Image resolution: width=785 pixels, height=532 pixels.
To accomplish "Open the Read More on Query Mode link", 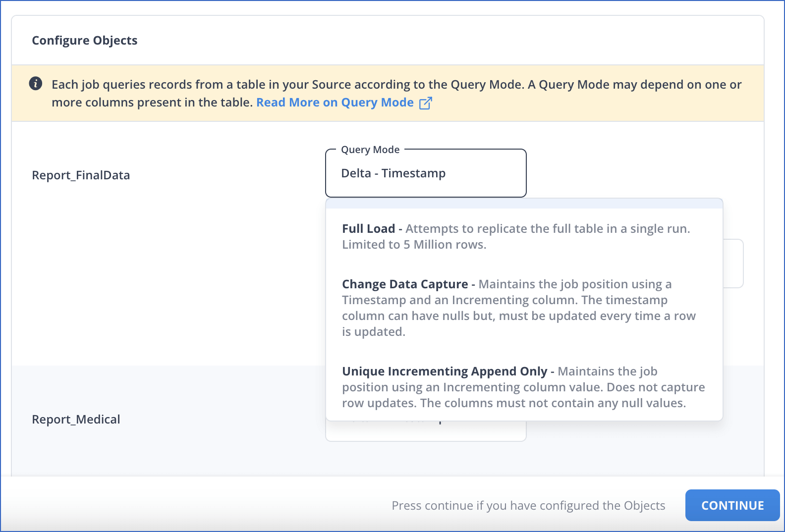I will coord(335,103).
